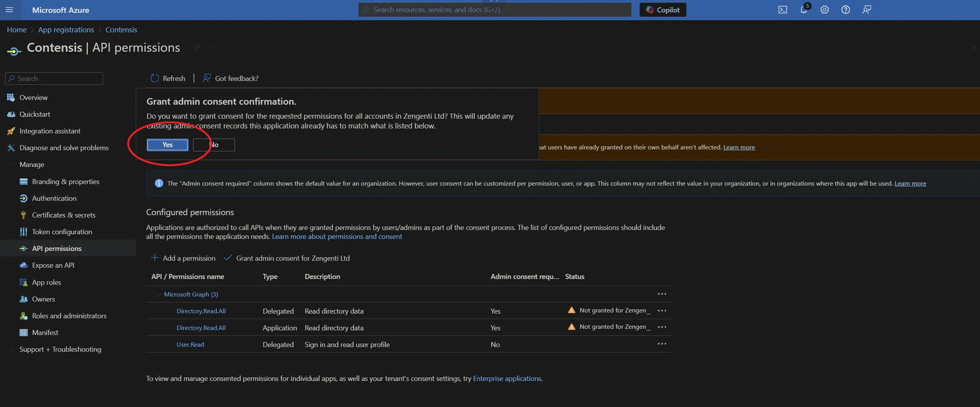Open Cloud Shell from the top bar
The image size is (980, 407).
(783, 10)
